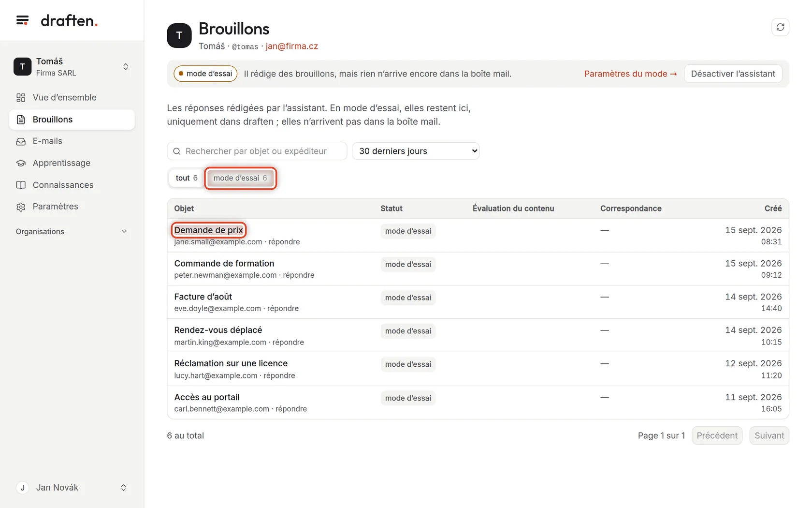Image resolution: width=812 pixels, height=508 pixels.
Task: Click the @tomas handle text
Action: [245, 47]
